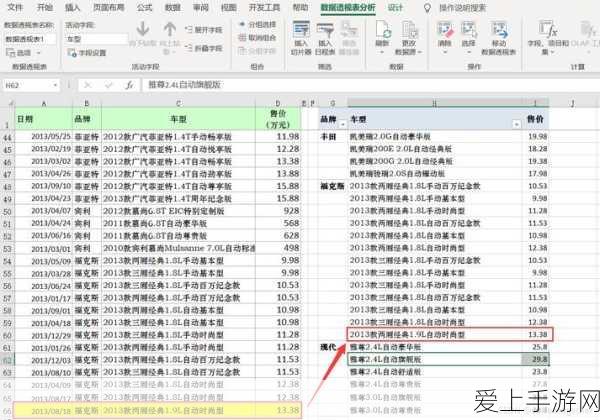The image size is (600, 420).
Task: Switch to the 公式 (Formulas) tab
Action: pyautogui.click(x=144, y=7)
